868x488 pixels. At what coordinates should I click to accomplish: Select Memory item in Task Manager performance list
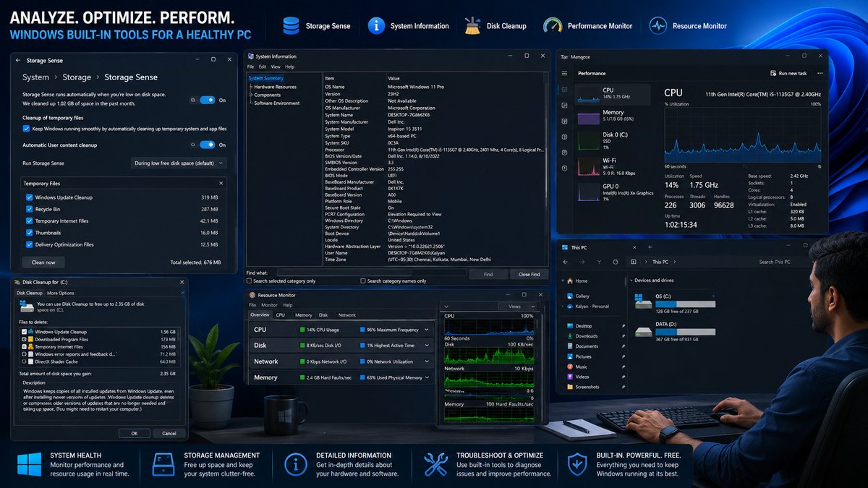click(x=612, y=116)
